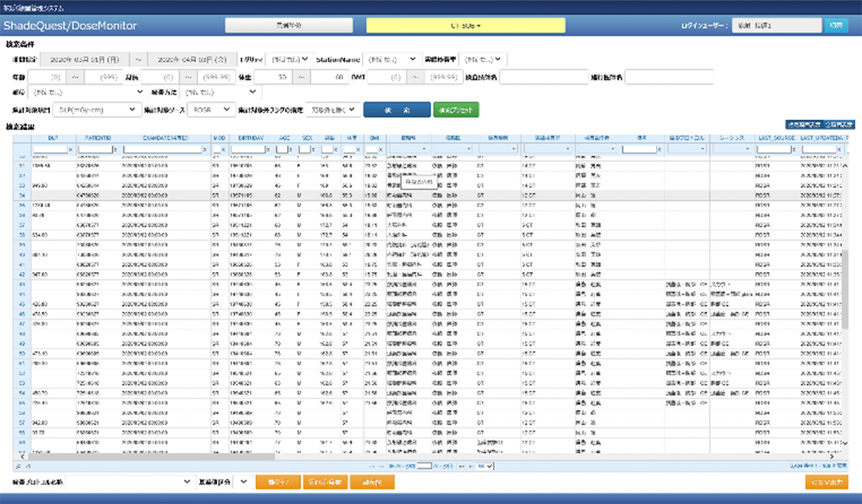Clear the AGE column filter
This screenshot has height=504, width=862.
[x=290, y=150]
